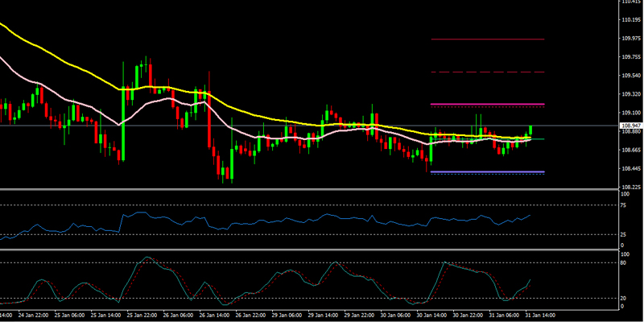Viewport: 644px width, 322px height.
Task: Click the current price label 108.947
Action: point(630,126)
